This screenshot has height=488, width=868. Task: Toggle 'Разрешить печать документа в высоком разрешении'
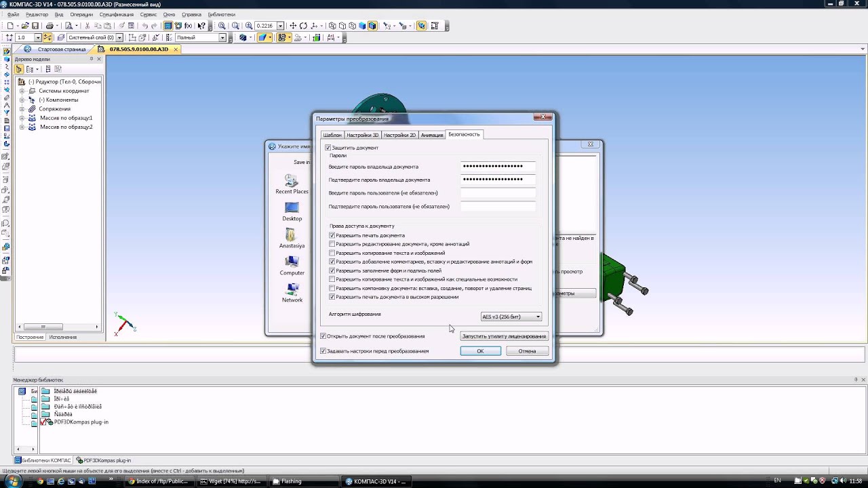pos(332,297)
